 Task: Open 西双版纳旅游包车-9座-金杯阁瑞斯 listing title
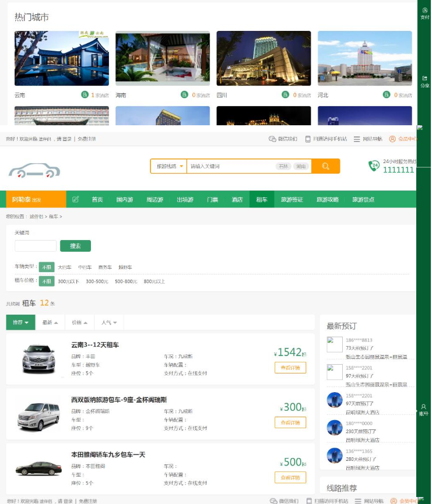pos(119,400)
